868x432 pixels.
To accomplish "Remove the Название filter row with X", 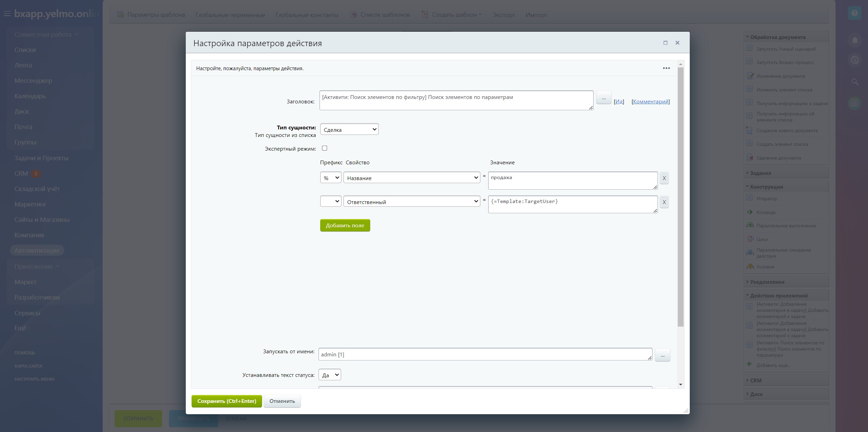I will click(x=664, y=178).
